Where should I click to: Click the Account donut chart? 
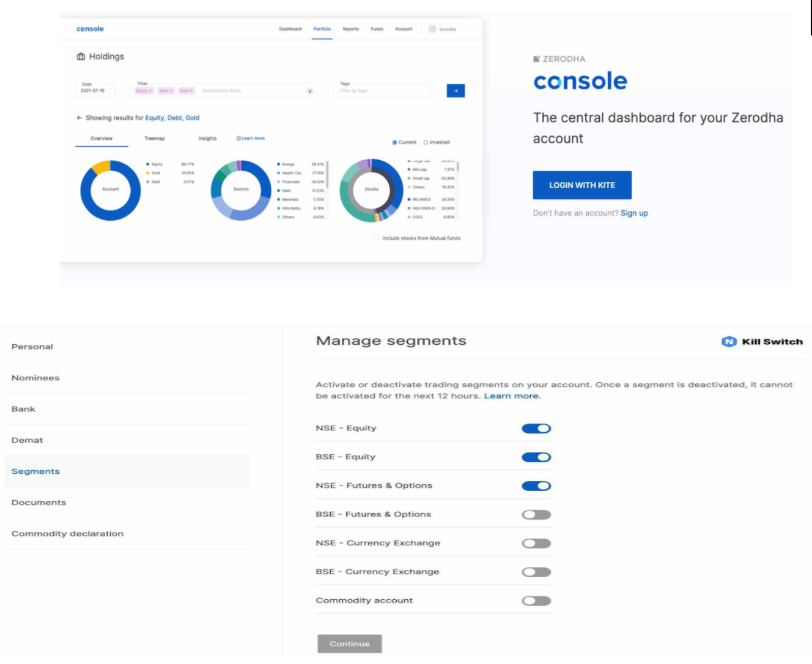coord(110,190)
